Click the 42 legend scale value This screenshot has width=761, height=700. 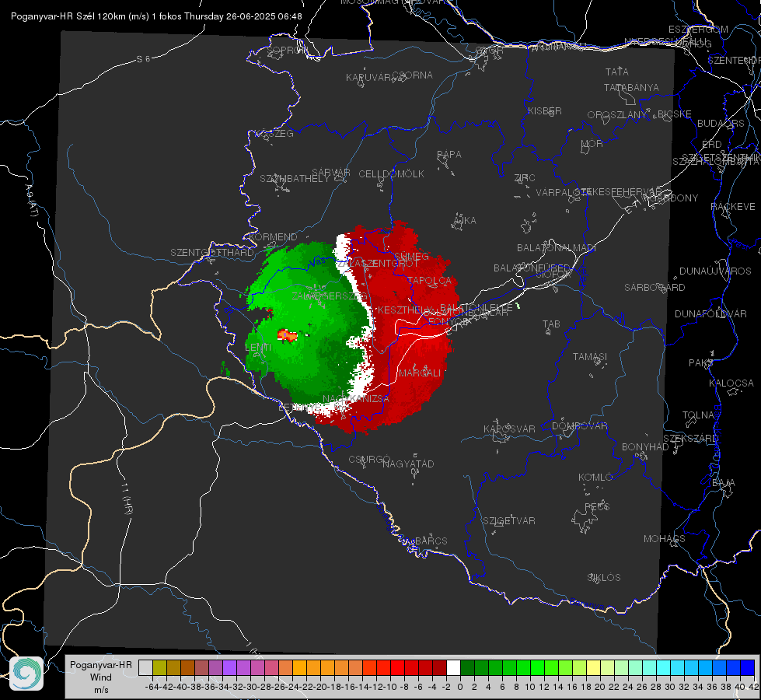(753, 687)
